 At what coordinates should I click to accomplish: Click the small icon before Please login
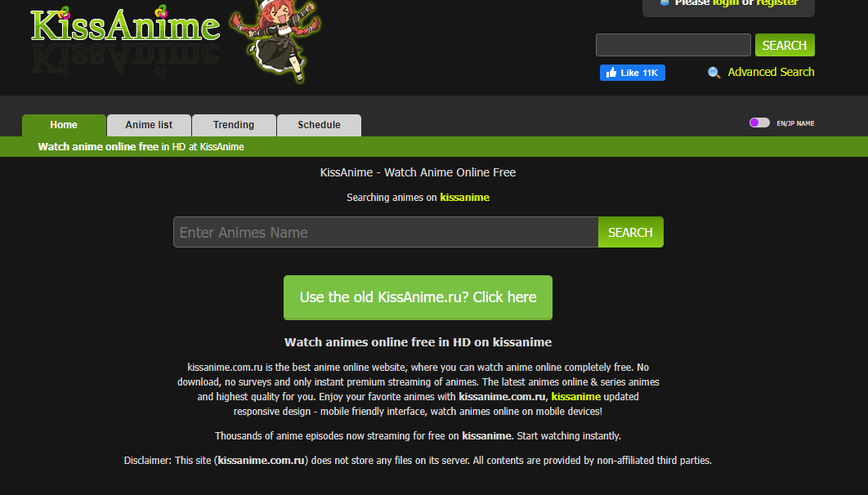664,2
